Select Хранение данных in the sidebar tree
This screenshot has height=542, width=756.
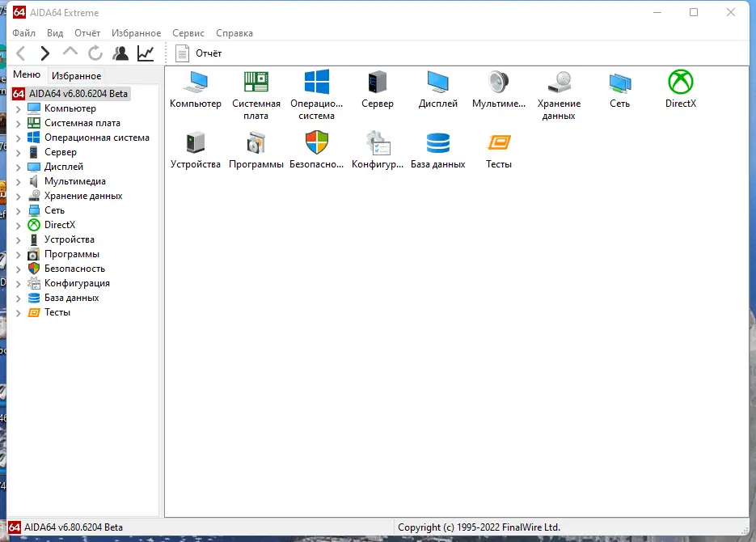click(83, 196)
